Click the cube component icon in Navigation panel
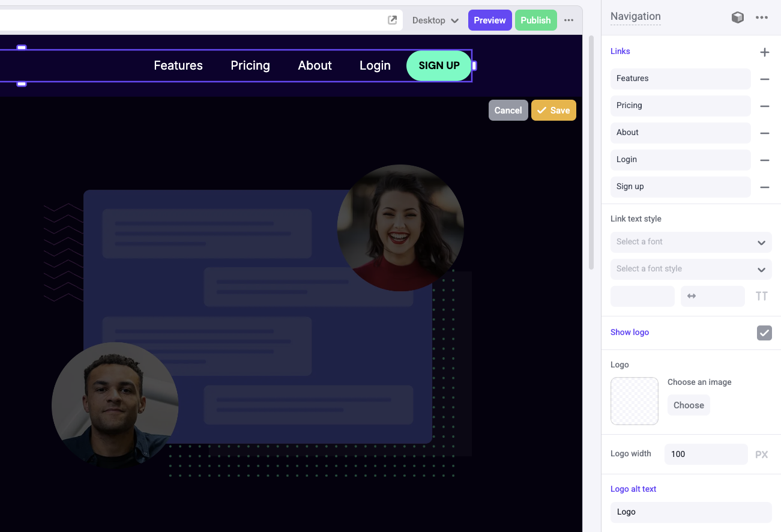Image resolution: width=781 pixels, height=532 pixels. point(738,17)
